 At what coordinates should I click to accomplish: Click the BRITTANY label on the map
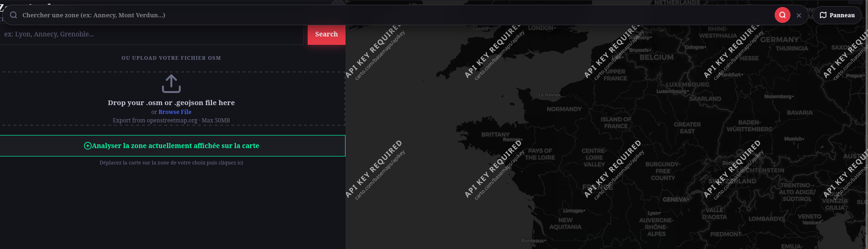[x=495, y=135]
